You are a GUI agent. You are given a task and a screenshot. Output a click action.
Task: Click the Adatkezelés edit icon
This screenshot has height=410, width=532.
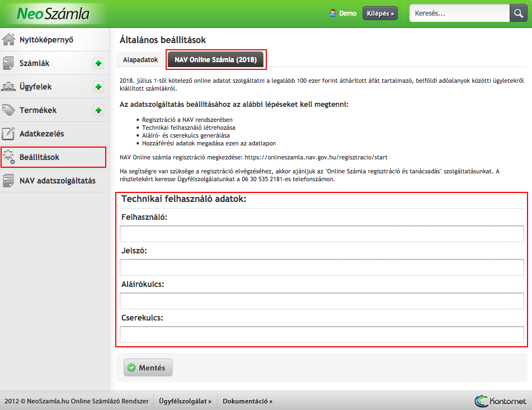pyautogui.click(x=8, y=134)
